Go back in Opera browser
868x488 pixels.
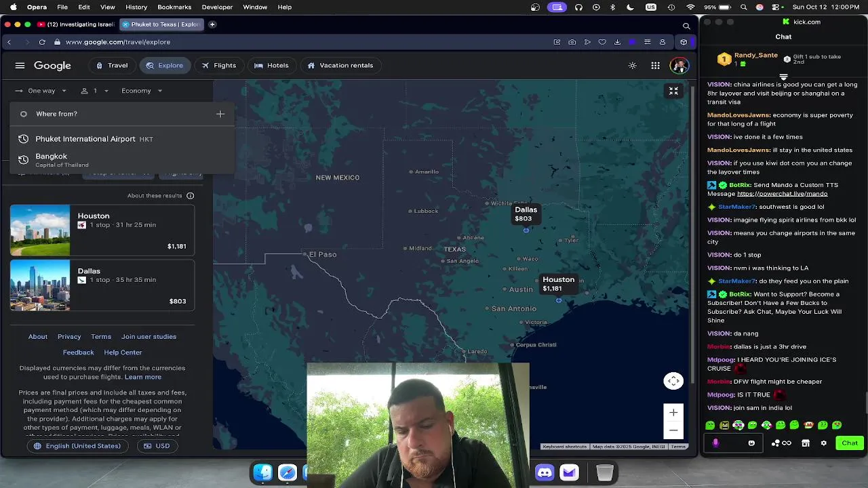pyautogui.click(x=9, y=42)
